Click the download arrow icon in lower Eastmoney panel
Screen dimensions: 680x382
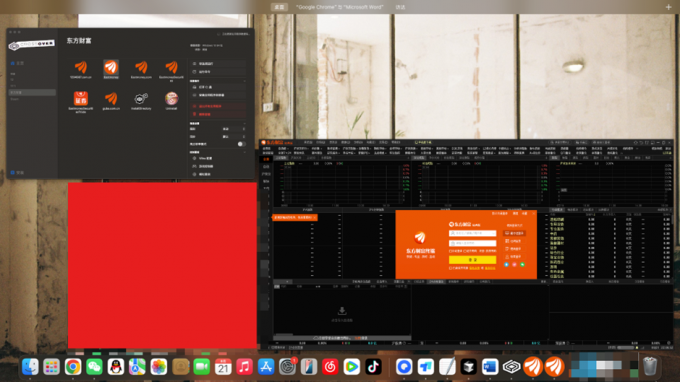(x=342, y=310)
